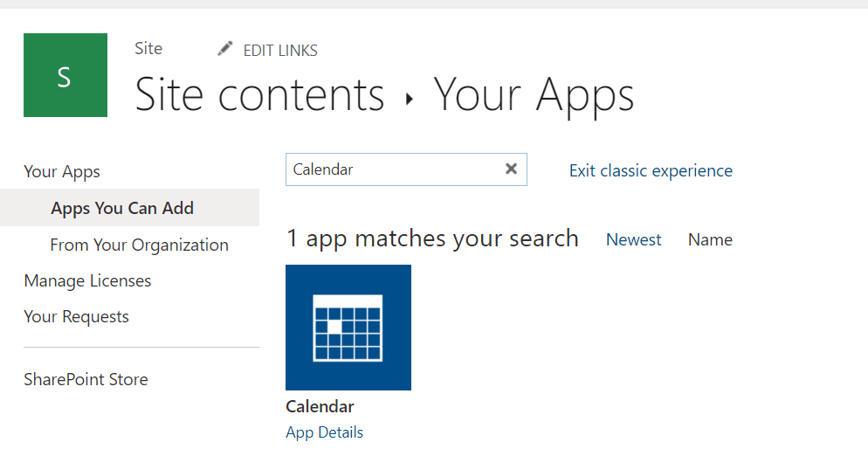This screenshot has height=449, width=868.
Task: Click the Your Apps page heading
Action: click(534, 95)
